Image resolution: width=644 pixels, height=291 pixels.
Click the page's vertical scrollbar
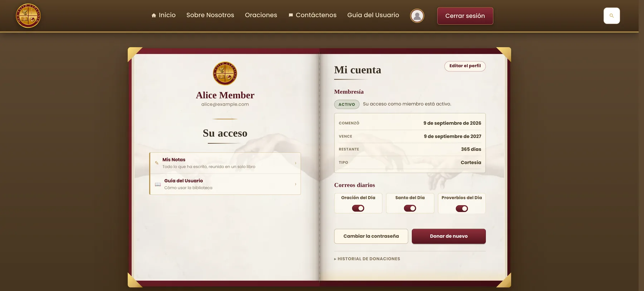641,145
